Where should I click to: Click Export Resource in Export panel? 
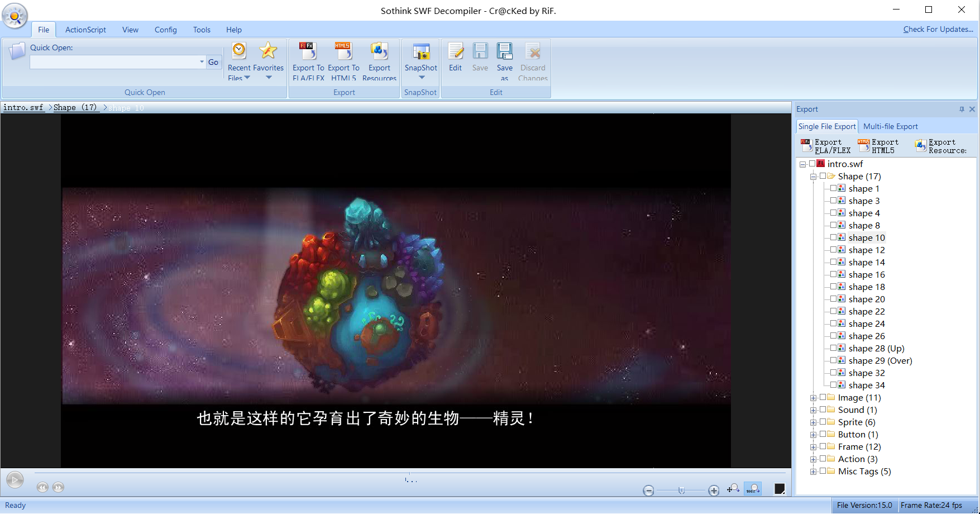[941, 146]
